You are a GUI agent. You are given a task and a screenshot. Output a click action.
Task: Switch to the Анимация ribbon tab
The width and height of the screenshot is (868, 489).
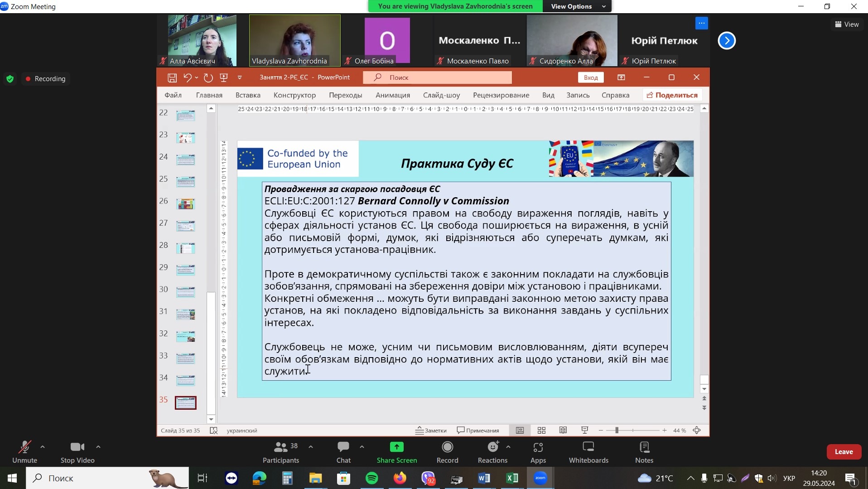click(x=392, y=95)
